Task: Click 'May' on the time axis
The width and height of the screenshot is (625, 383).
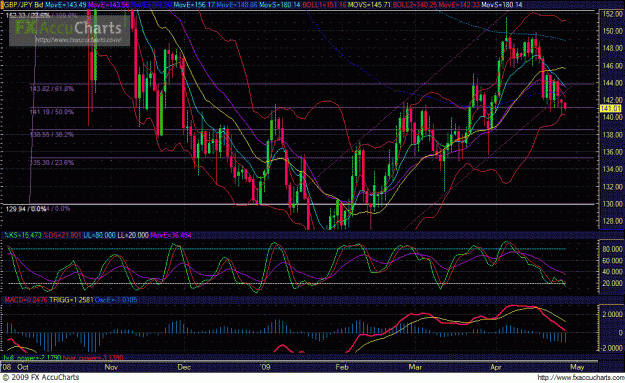Action: click(x=577, y=367)
